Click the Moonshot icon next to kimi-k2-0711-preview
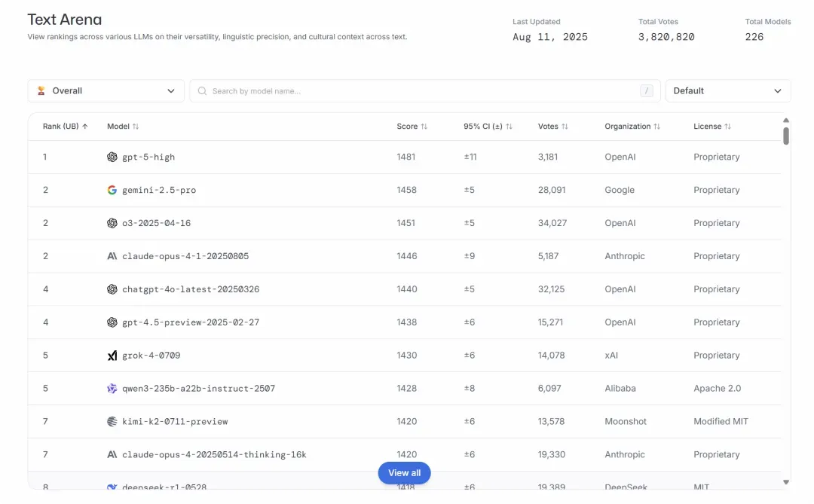Screen dimensions: 814x504 tap(112, 421)
